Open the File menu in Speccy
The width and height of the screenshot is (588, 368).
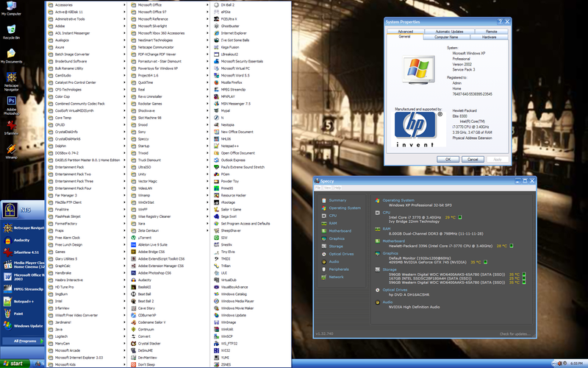click(318, 188)
